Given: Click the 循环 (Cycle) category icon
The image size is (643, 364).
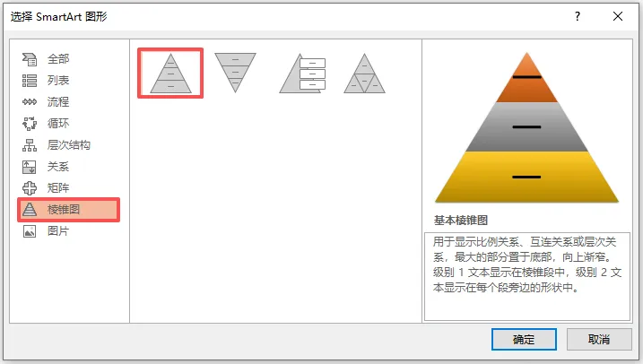Looking at the screenshot, I should (30, 124).
